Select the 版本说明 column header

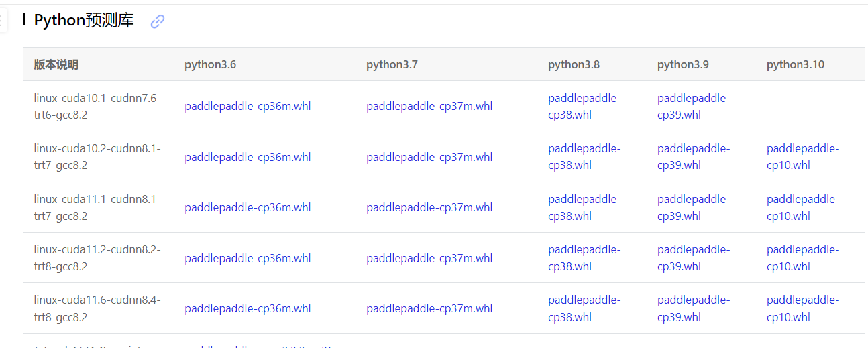56,64
